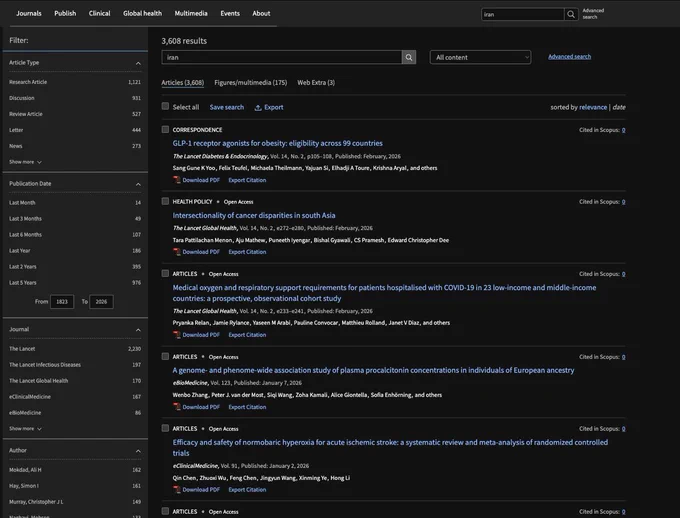Screen dimensions: 680x518
Task: Toggle the Select all checkbox
Action: pos(165,106)
